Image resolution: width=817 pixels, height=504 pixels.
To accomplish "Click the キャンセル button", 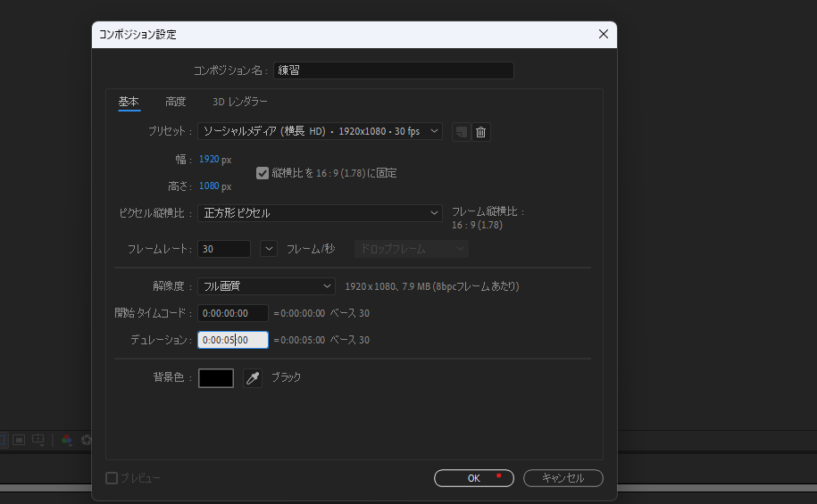I will coord(563,478).
